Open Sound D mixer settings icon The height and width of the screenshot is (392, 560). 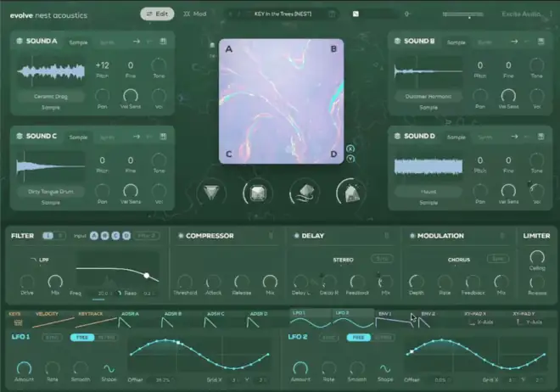(x=541, y=137)
